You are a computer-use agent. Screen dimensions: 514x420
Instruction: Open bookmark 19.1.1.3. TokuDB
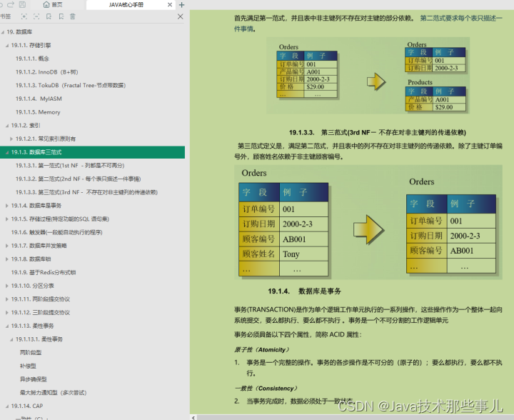71,86
